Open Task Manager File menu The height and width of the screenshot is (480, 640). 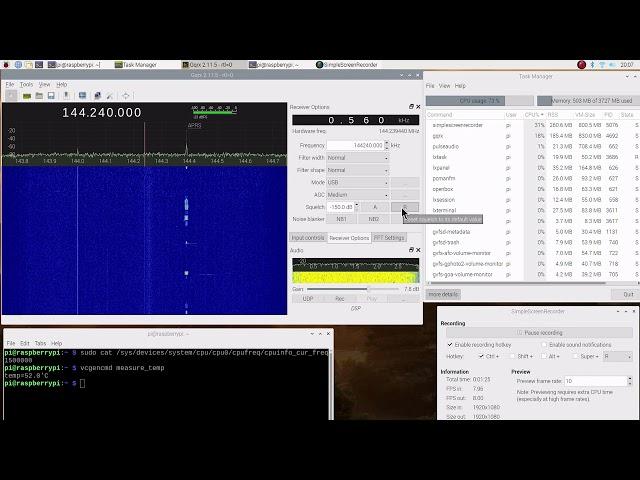pyautogui.click(x=430, y=86)
